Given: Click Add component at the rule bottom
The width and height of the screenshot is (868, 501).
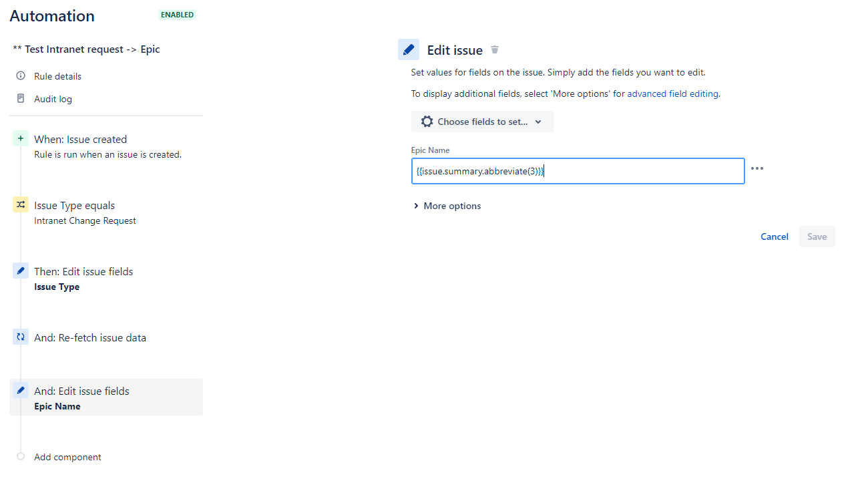Looking at the screenshot, I should (68, 457).
